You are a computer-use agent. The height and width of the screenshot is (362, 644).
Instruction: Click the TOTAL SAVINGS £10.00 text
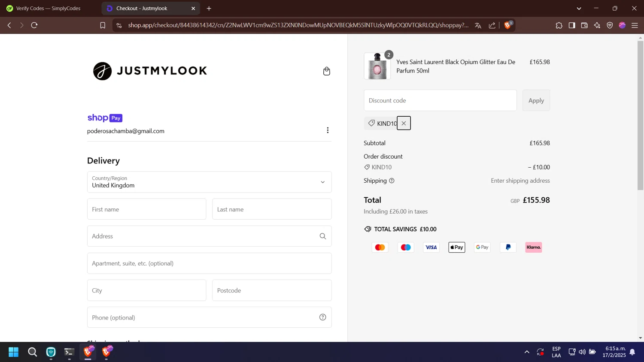pyautogui.click(x=405, y=229)
